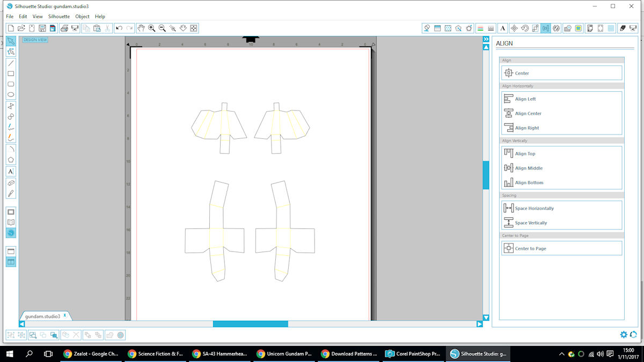
Task: Open the Help menu
Action: click(100, 17)
